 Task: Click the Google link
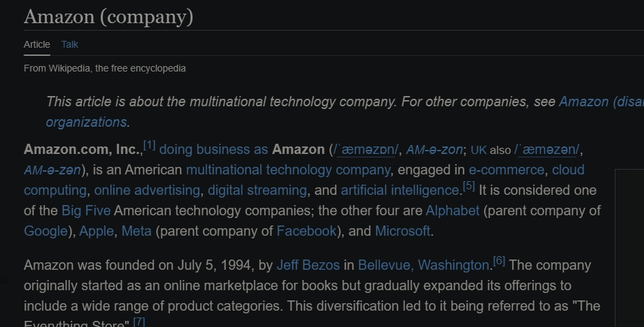tap(46, 231)
